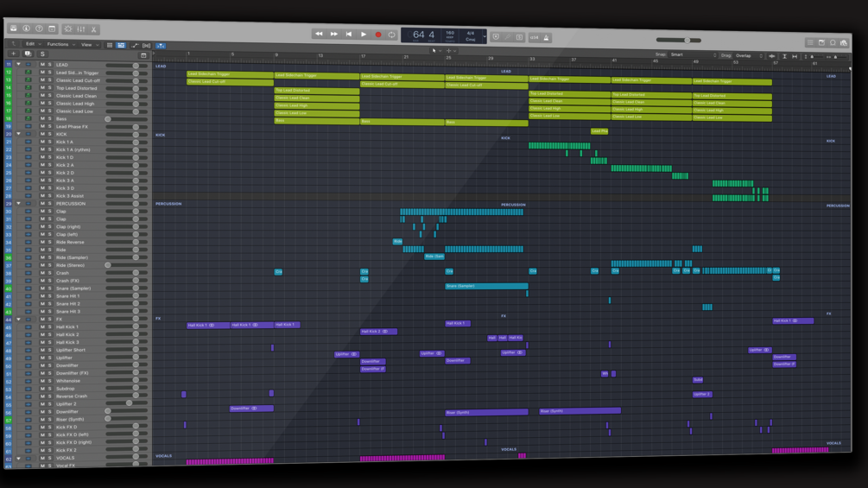The height and width of the screenshot is (488, 868).
Task: Toggle the Count-in 1234 button
Action: (535, 38)
